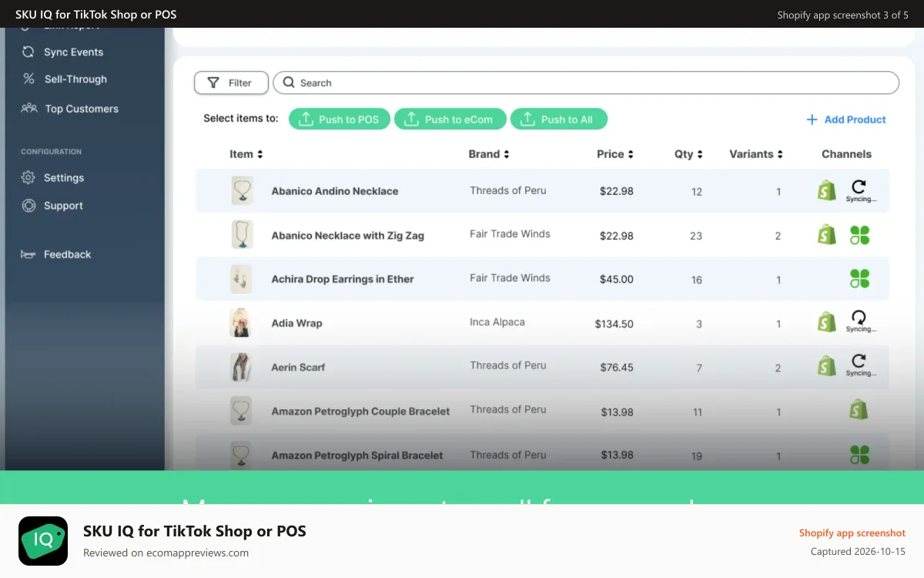Click the Add Product link
This screenshot has height=578, width=924.
point(845,119)
